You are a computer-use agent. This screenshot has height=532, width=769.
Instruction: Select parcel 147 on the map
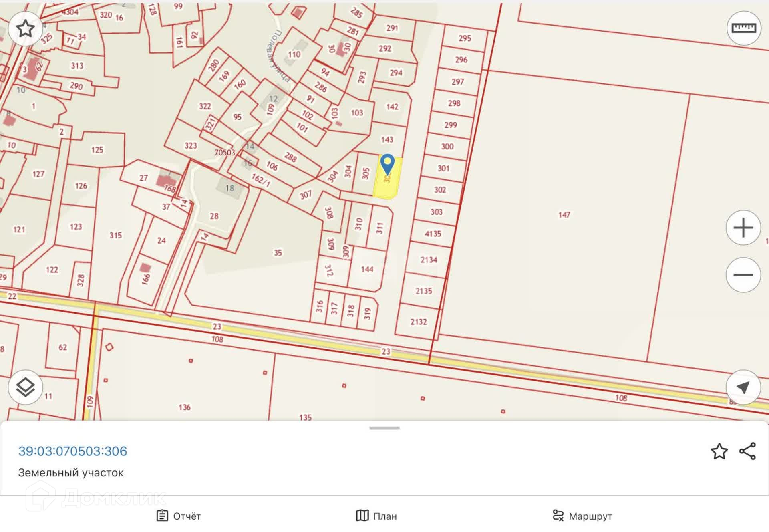coord(564,215)
